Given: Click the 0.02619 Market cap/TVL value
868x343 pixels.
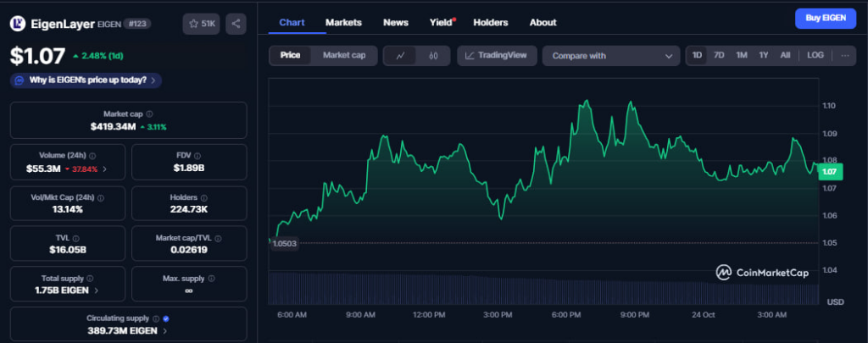Looking at the screenshot, I should coord(189,250).
